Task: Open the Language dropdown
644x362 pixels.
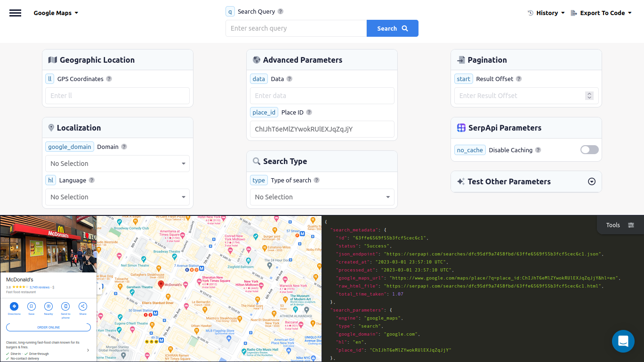Action: (118, 197)
